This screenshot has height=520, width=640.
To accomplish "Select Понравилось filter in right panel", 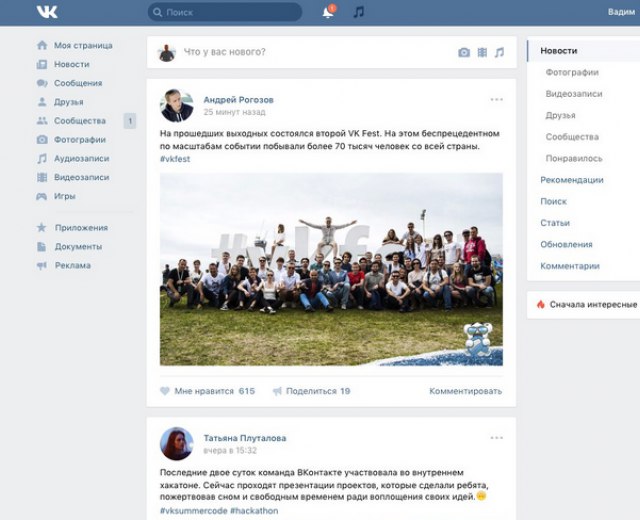I will 574,158.
